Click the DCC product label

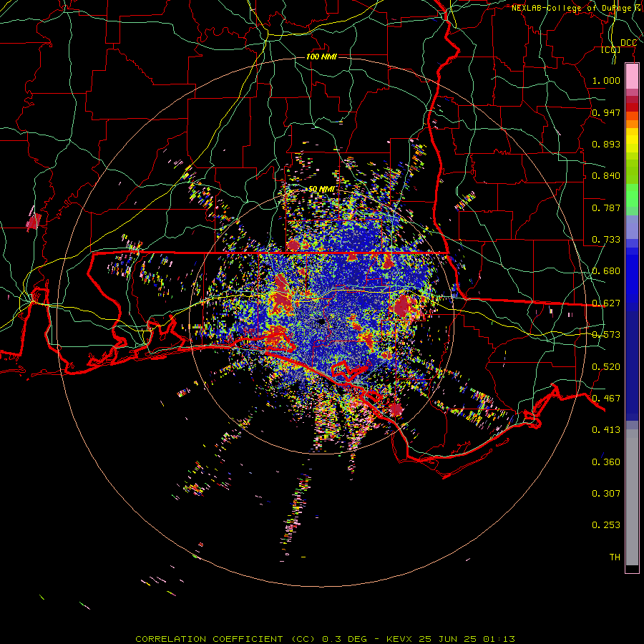pos(628,43)
